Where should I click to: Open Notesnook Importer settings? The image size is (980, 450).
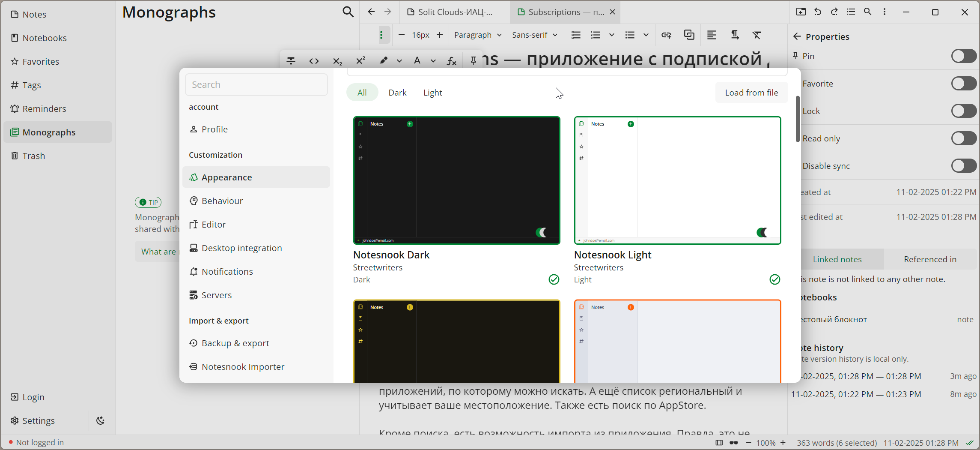[256, 367]
